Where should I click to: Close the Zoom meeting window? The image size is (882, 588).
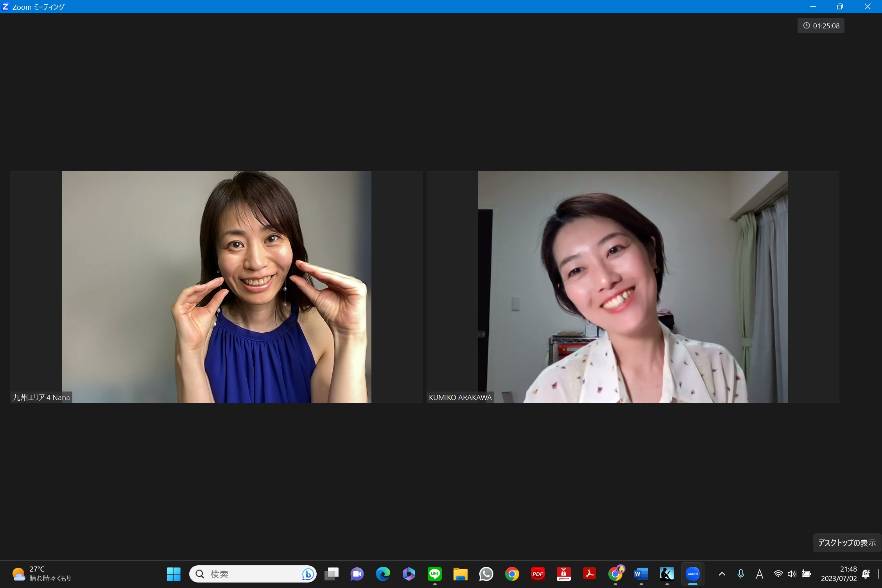[868, 7]
